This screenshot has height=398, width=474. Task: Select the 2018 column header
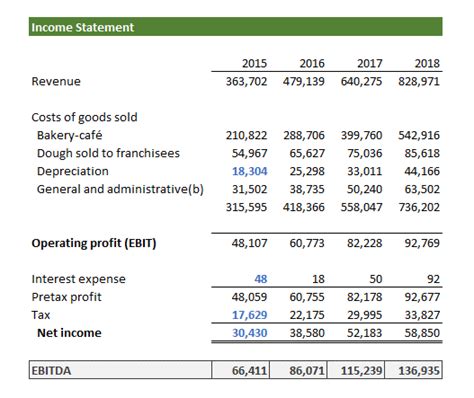tap(427, 63)
